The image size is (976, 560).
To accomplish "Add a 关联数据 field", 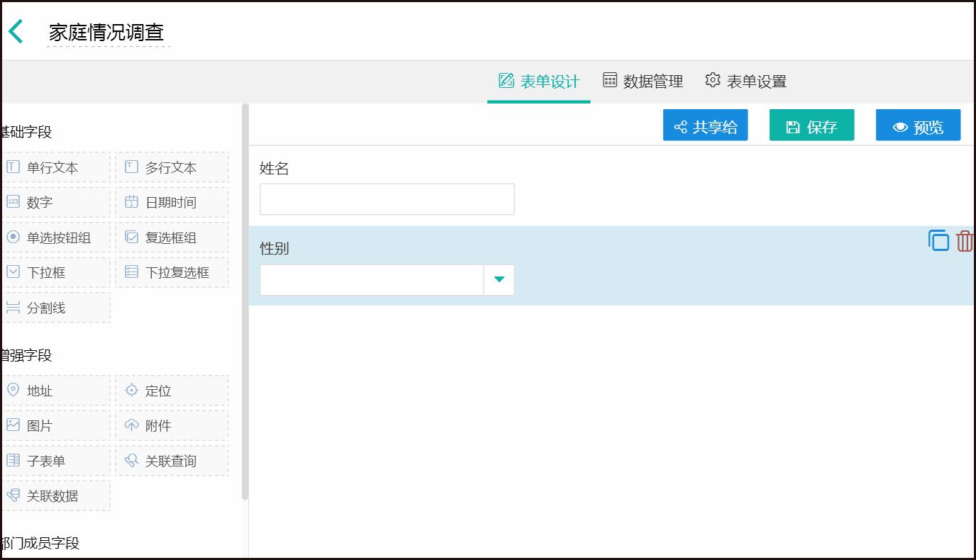I will [x=55, y=495].
